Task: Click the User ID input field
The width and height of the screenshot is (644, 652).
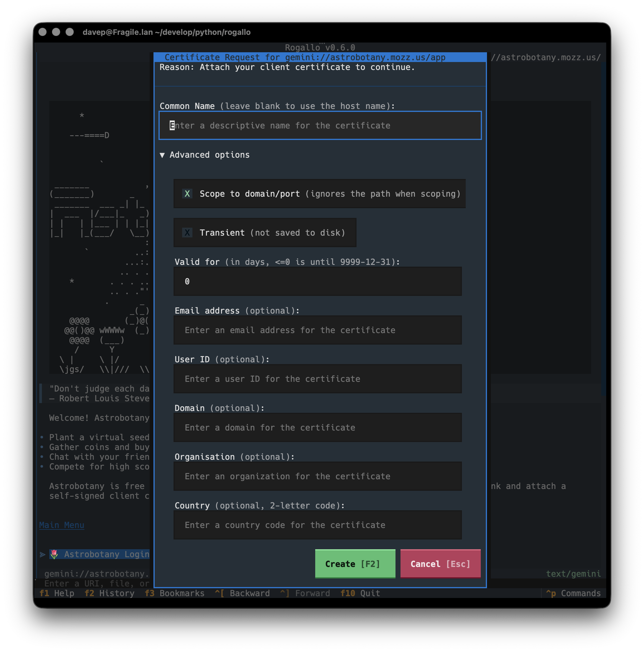Action: pyautogui.click(x=318, y=379)
